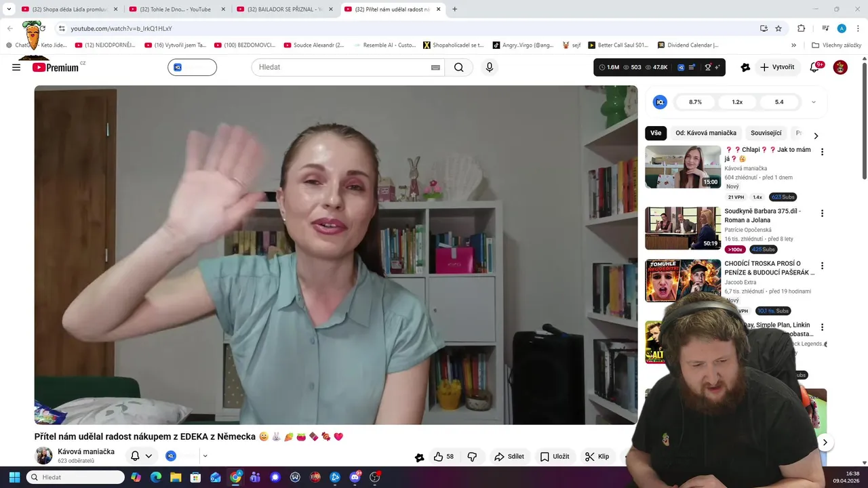Click the search magnifier button

[x=459, y=67]
